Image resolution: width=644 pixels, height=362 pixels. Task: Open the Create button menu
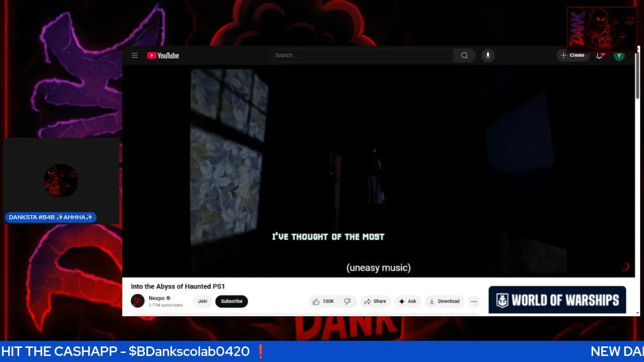coord(573,55)
